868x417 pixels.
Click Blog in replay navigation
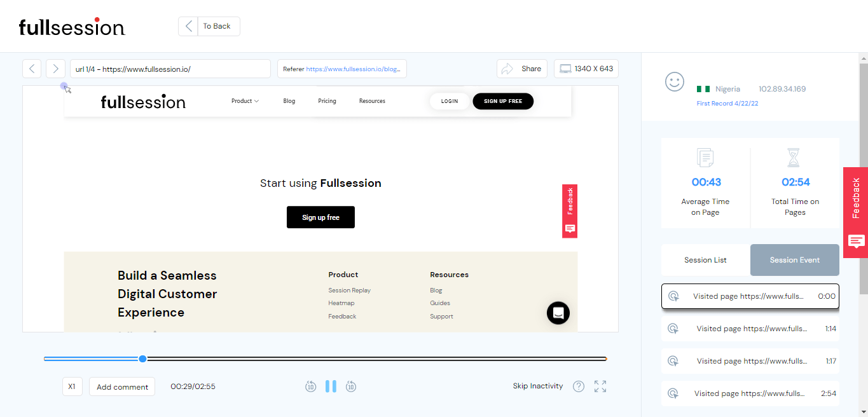pos(289,101)
